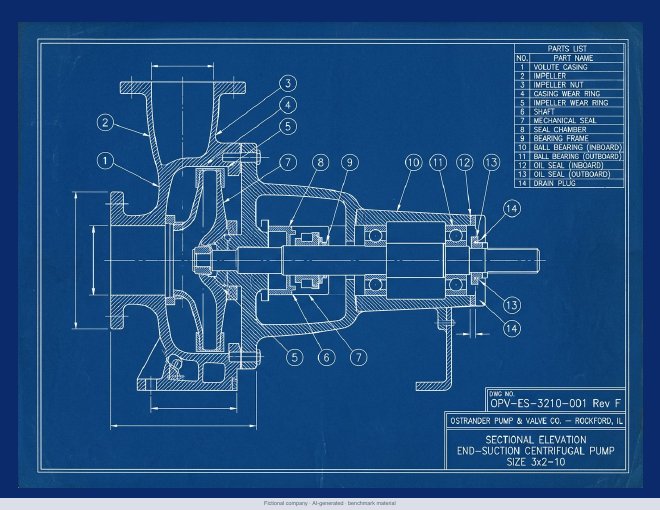Click the 'DWG NO.' label
Viewport: 660px width, 510px height.
pos(501,394)
